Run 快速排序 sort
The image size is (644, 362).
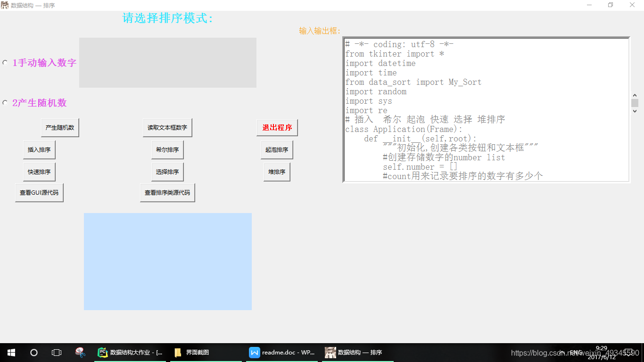point(39,172)
